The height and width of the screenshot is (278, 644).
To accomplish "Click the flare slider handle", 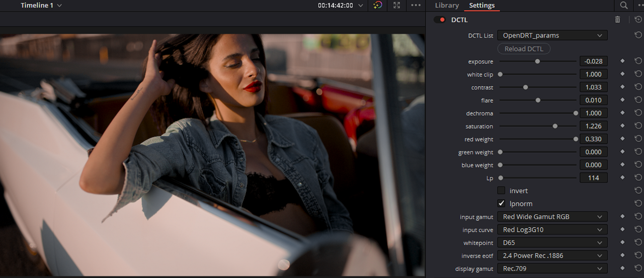I will click(x=538, y=100).
